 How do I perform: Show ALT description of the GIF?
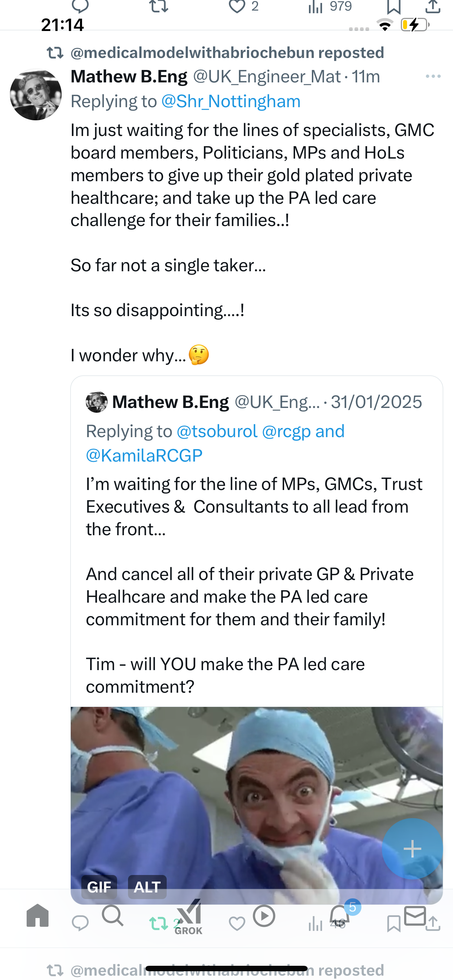[x=147, y=887]
